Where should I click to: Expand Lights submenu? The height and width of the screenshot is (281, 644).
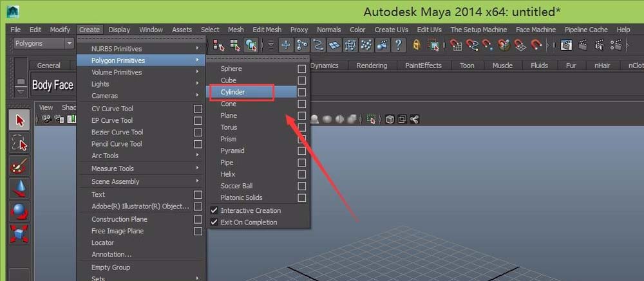[141, 84]
